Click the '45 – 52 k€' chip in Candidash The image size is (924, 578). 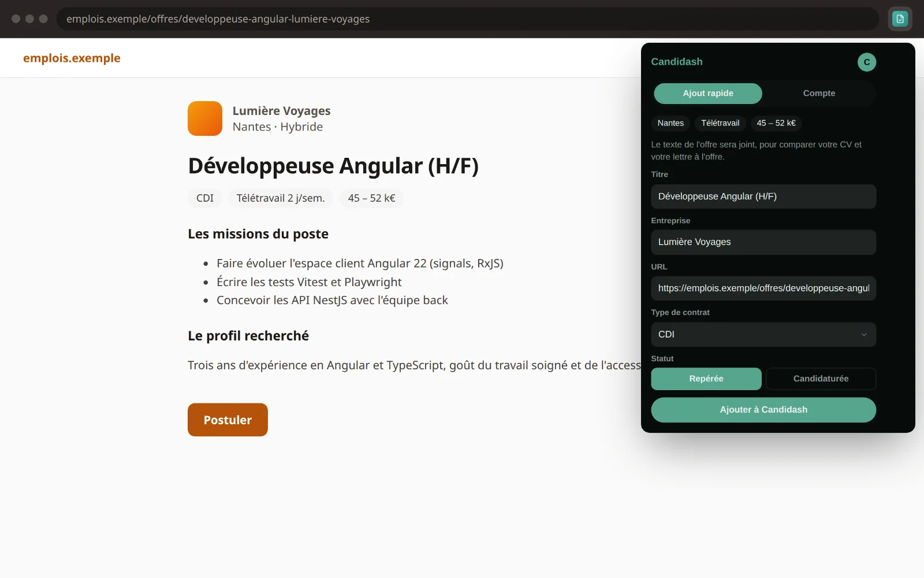pos(776,123)
